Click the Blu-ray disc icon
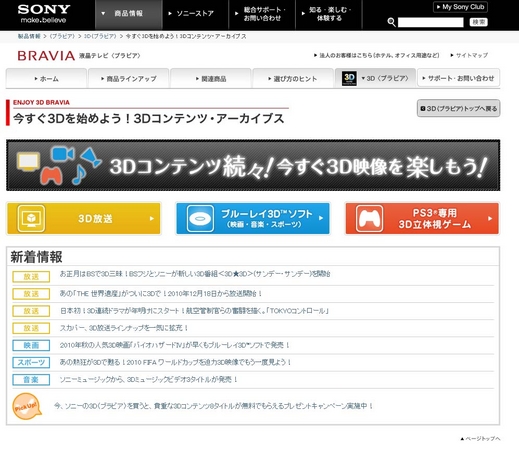 point(200,219)
